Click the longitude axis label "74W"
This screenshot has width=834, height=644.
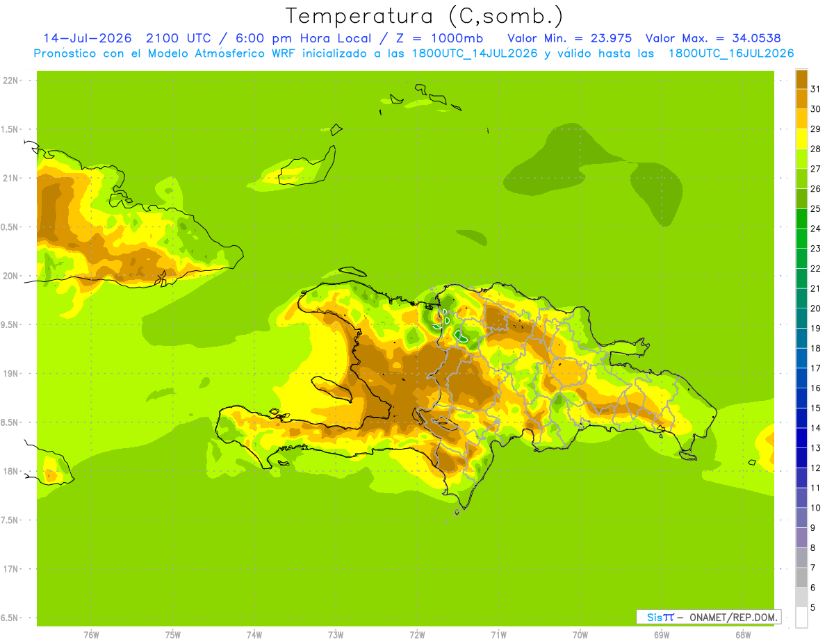coord(254,635)
